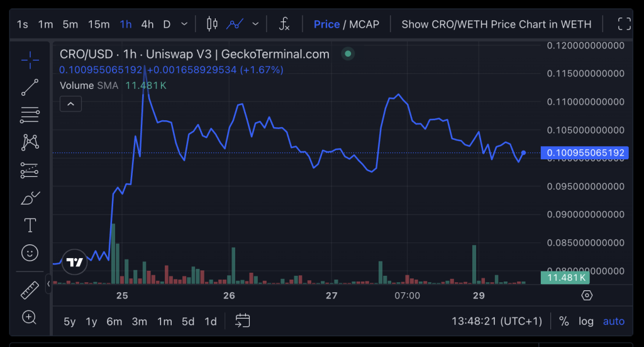Viewport: 644px width, 347px height.
Task: Set date range to 6m
Action: (x=114, y=322)
